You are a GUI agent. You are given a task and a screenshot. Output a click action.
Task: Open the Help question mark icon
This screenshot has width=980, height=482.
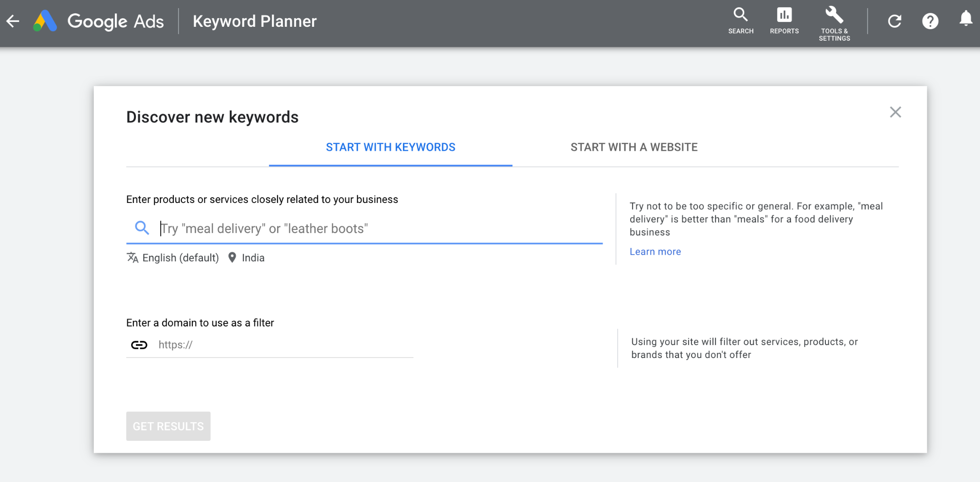click(930, 21)
